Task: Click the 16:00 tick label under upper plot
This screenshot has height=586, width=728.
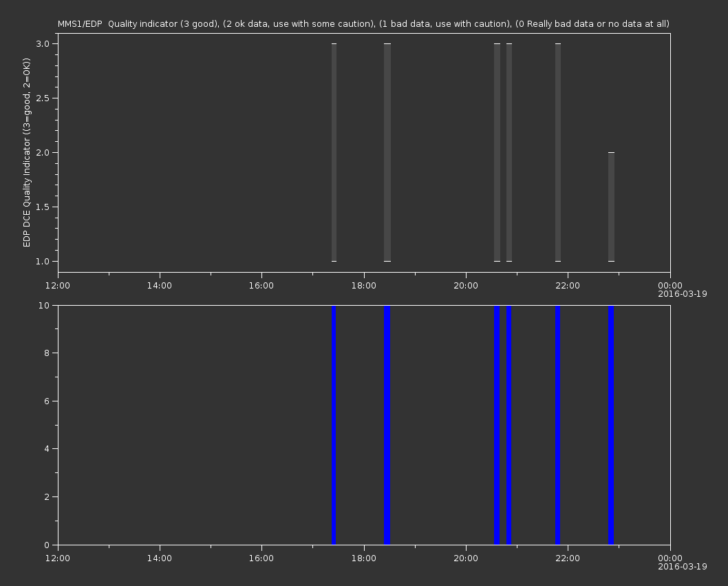Action: 261,286
